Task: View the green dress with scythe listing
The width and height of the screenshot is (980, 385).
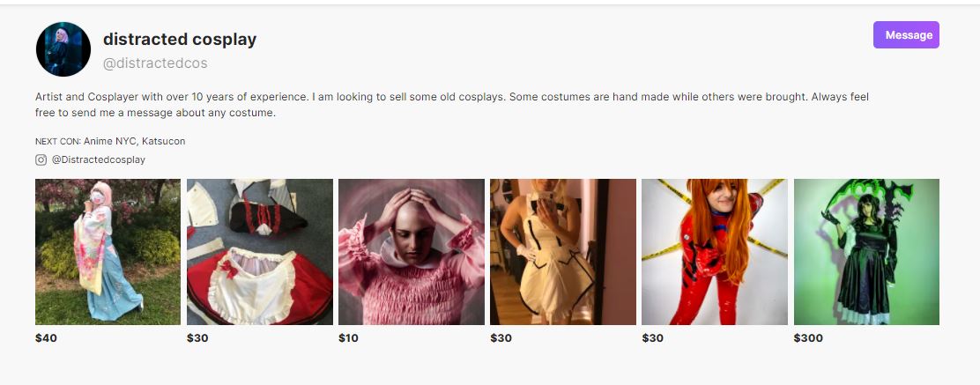Action: tap(866, 252)
